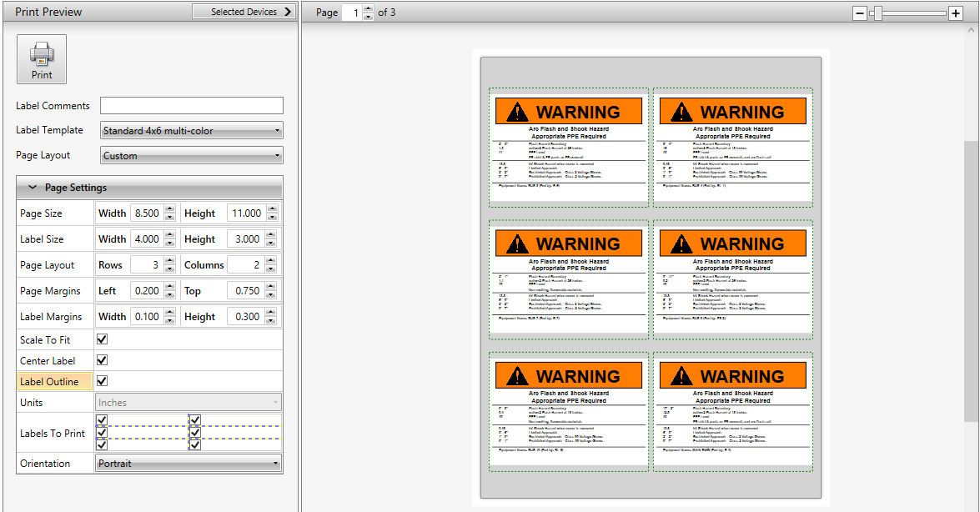Decrease Label Margins Height value
The image size is (980, 512).
(270, 321)
